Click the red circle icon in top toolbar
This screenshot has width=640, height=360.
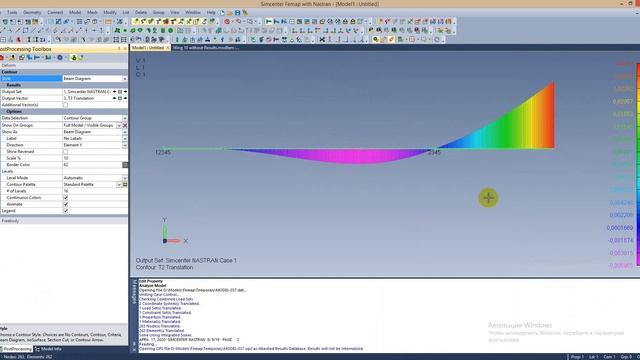227,21
